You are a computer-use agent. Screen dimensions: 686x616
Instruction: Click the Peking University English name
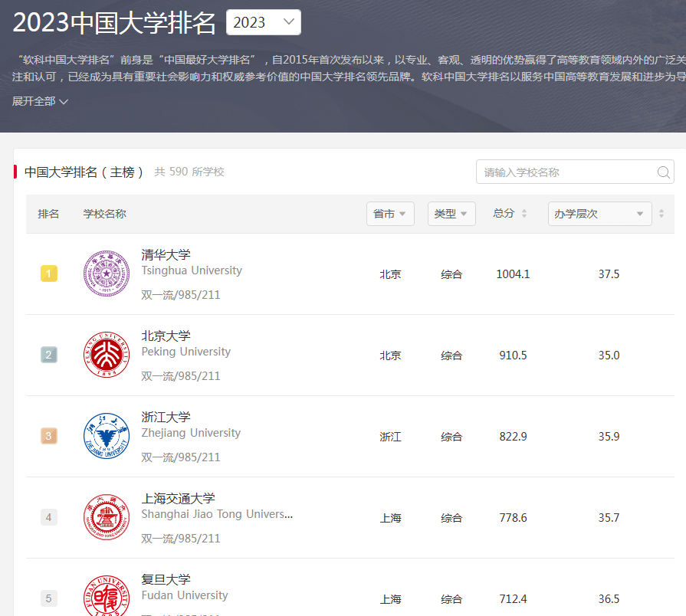pyautogui.click(x=186, y=352)
